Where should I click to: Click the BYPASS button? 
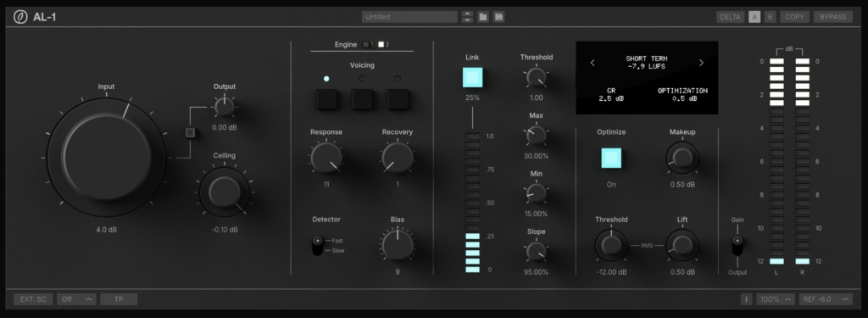pos(833,17)
